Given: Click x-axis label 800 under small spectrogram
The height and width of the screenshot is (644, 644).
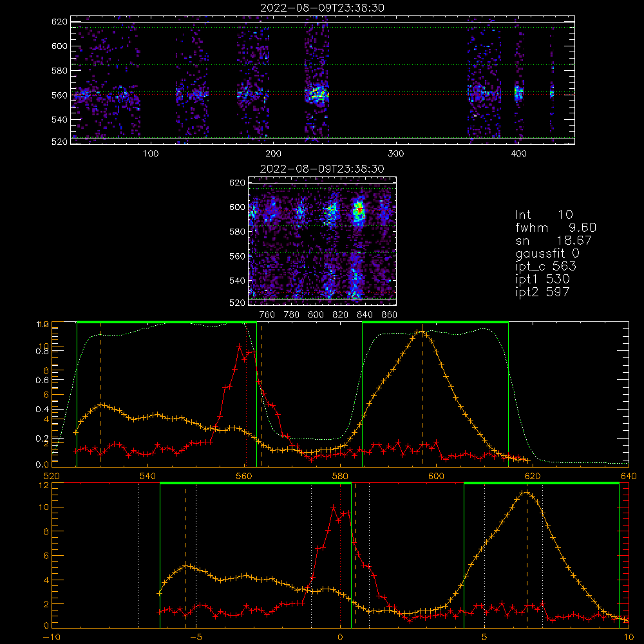Looking at the screenshot, I should 316,315.
